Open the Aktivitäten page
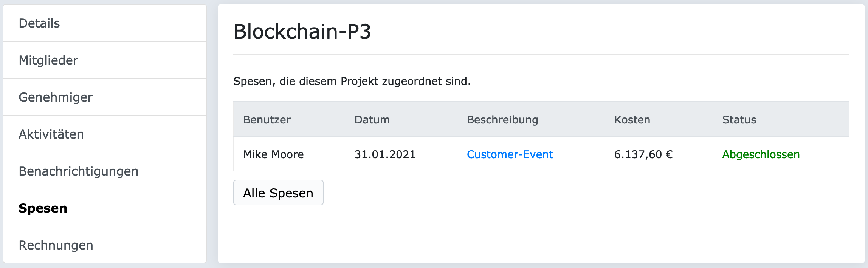Image resolution: width=868 pixels, height=268 pixels. (51, 134)
